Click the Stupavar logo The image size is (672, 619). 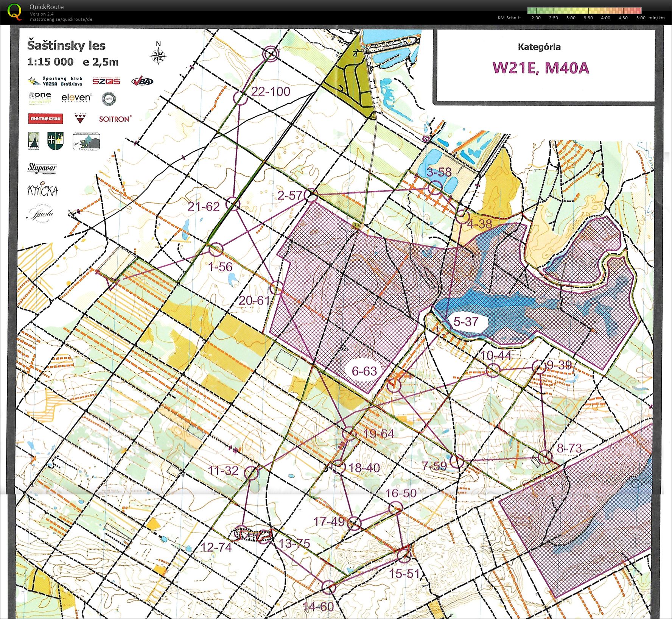pyautogui.click(x=42, y=168)
